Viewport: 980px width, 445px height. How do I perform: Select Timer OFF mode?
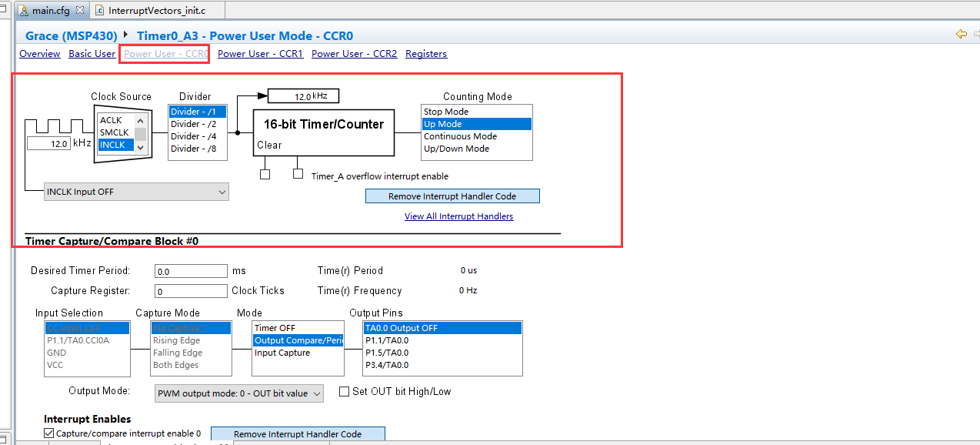point(298,328)
